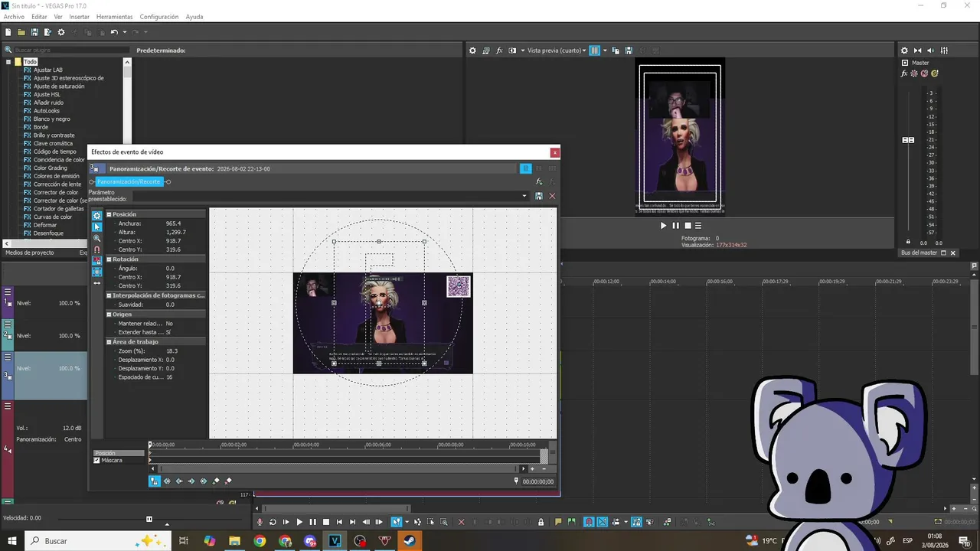Open the Ayuda menu

click(194, 17)
